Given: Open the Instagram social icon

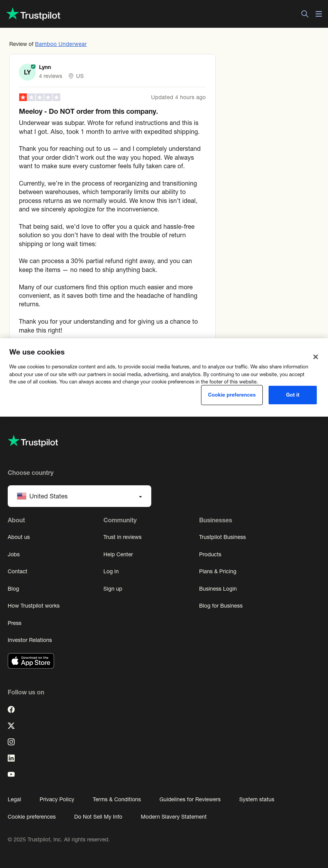Looking at the screenshot, I should pyautogui.click(x=11, y=742).
